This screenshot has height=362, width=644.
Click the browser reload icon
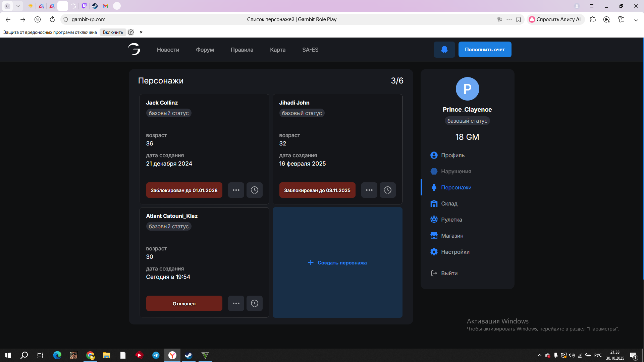[52, 19]
